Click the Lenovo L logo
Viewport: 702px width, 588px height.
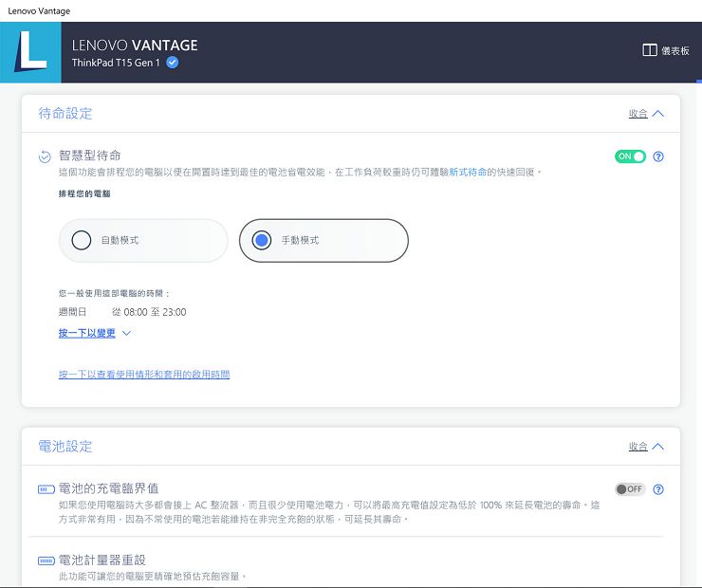[x=30, y=52]
